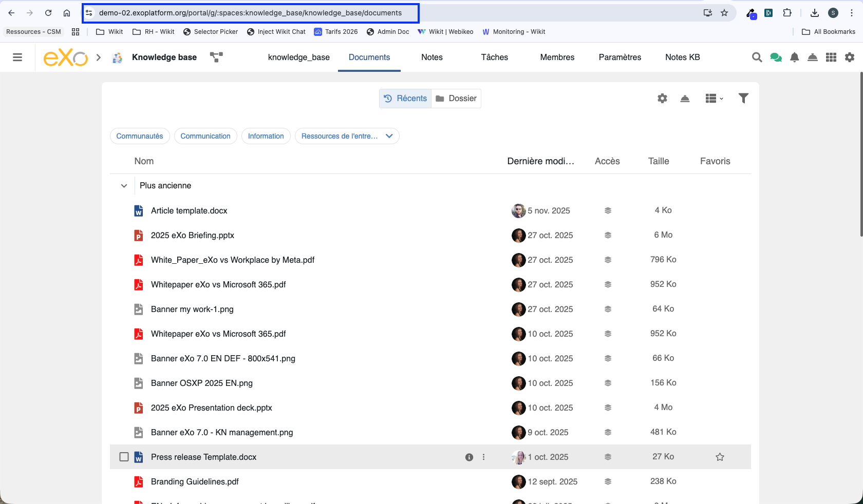The width and height of the screenshot is (863, 504).
Task: Show notifications via the bell icon
Action: tap(794, 57)
